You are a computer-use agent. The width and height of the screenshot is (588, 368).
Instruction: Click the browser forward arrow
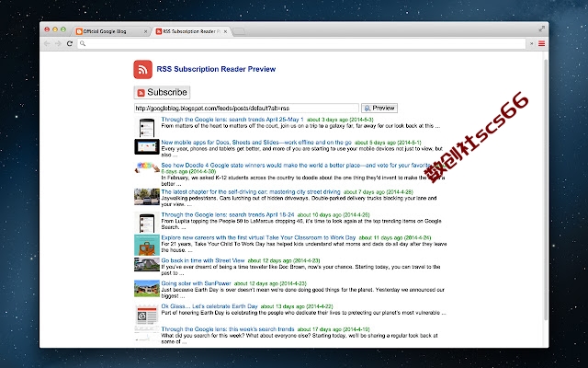click(58, 43)
